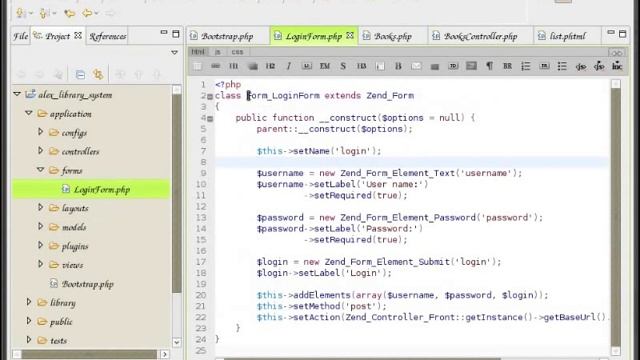The width and height of the screenshot is (640, 360).
Task: Toggle Link with Editor in Project view
Action: coord(98,74)
